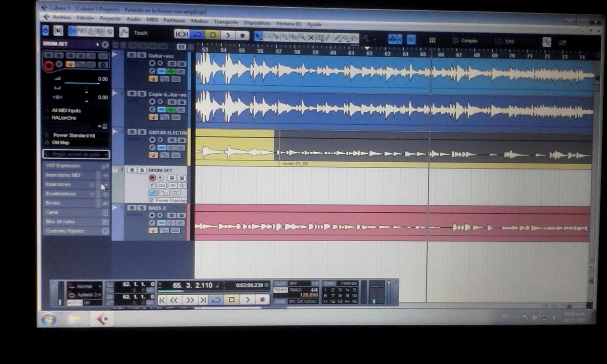
Task: Show the Bloc de notas inspector section
Action: [76, 221]
